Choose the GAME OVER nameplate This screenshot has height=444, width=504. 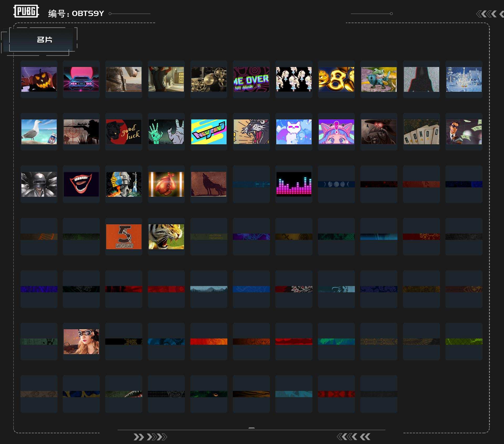click(x=251, y=79)
